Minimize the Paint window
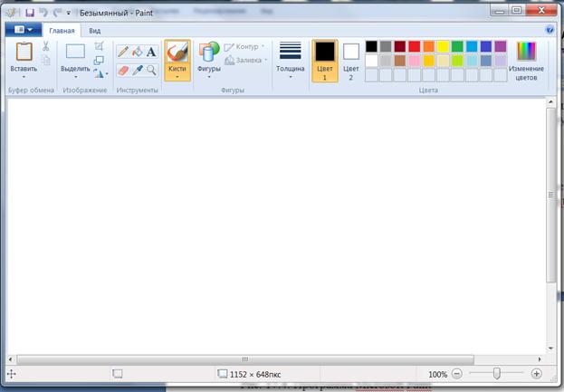 pos(500,11)
